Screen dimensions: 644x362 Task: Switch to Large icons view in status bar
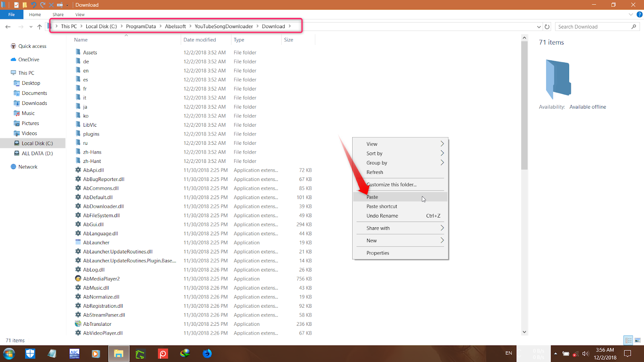[638, 341]
